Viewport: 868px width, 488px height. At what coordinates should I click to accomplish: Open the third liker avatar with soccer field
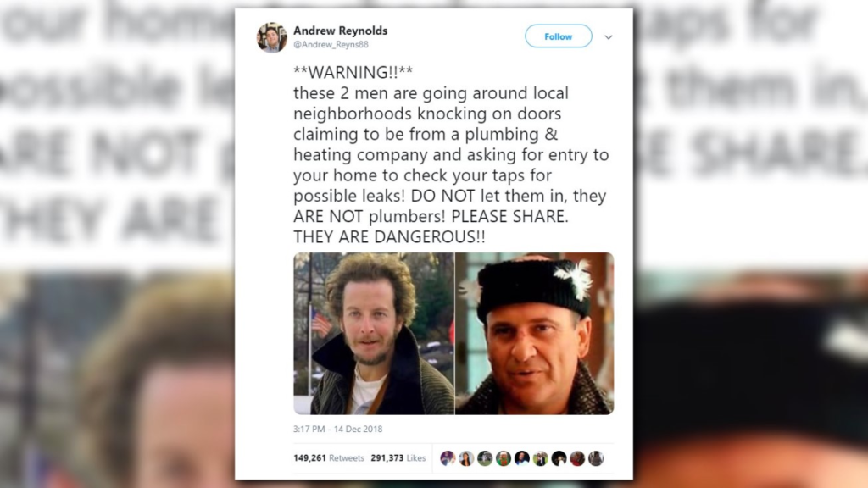coord(484,458)
